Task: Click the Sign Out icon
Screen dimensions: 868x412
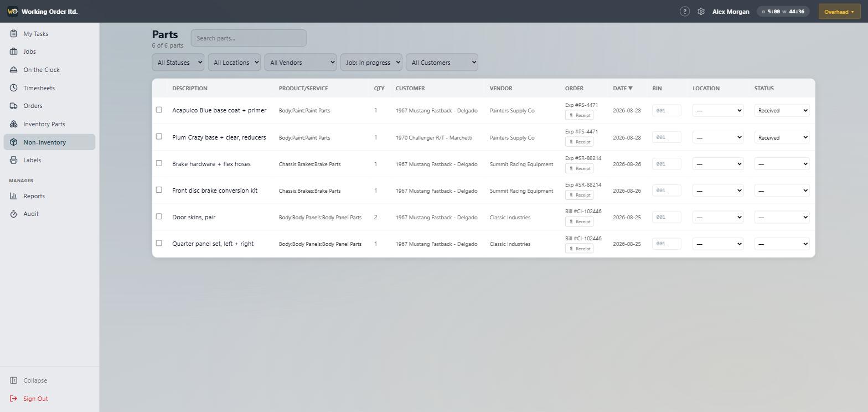Action: coord(13,399)
